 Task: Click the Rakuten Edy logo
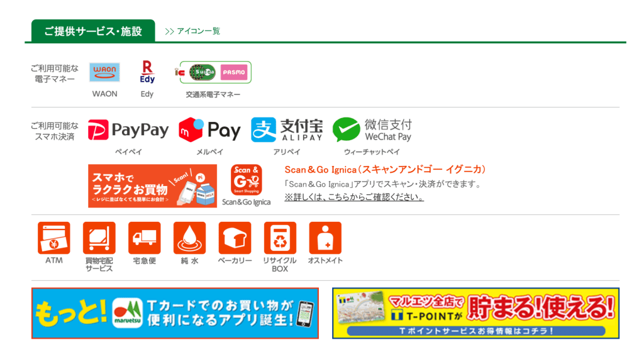pyautogui.click(x=147, y=72)
